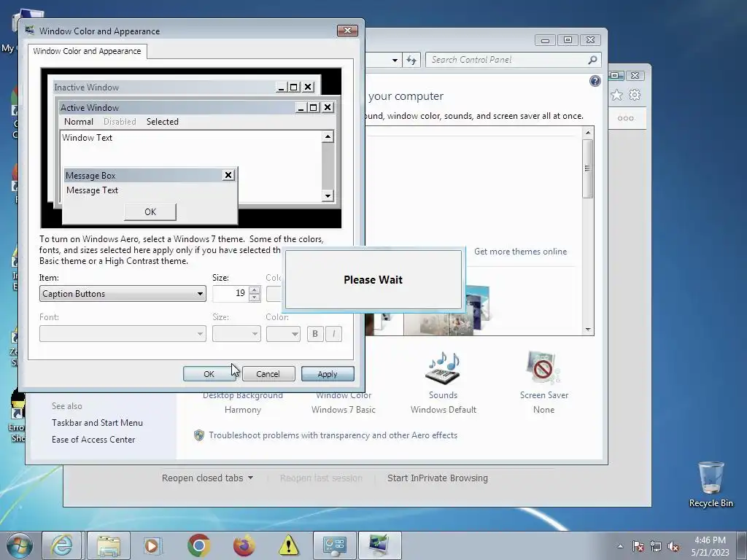
Task: Increase item Size with up spinner
Action: tap(255, 290)
